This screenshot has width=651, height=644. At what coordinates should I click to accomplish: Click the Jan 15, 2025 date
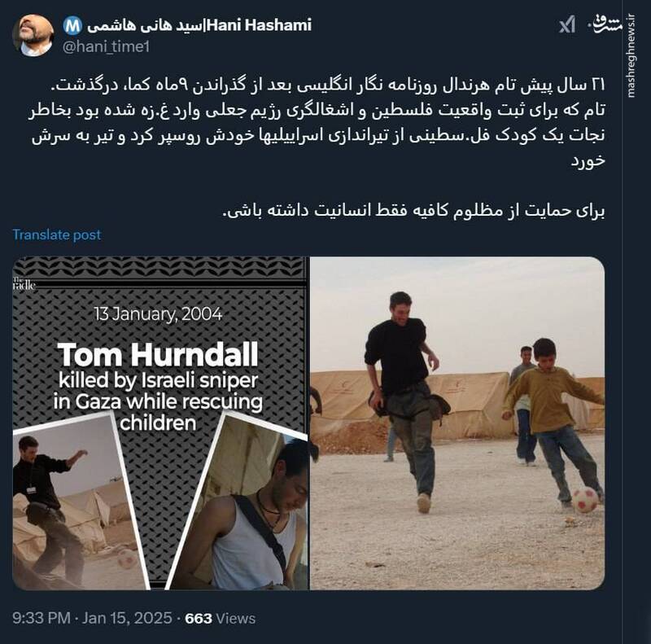(127, 618)
